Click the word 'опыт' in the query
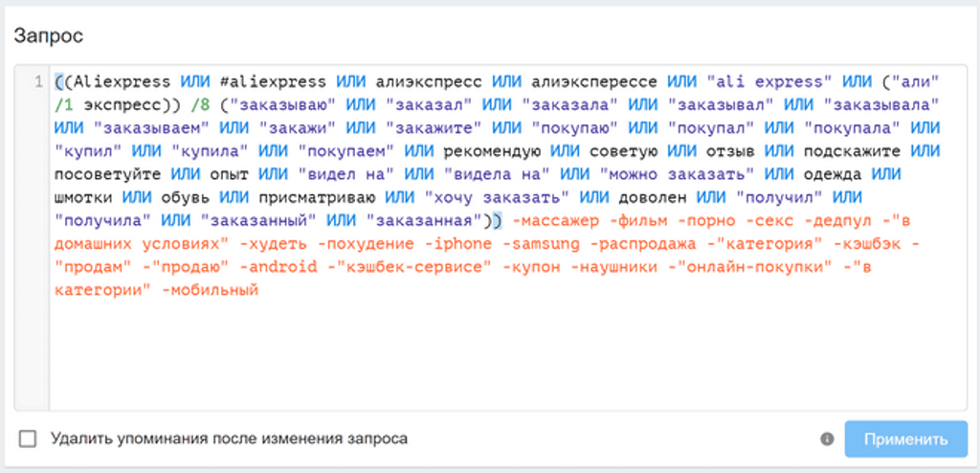This screenshot has width=980, height=473. (x=230, y=174)
